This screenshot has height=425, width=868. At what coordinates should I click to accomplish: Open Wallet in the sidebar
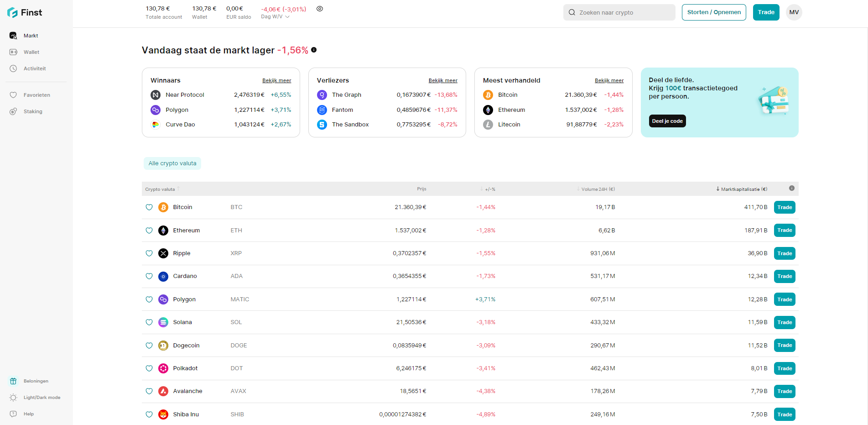point(31,52)
